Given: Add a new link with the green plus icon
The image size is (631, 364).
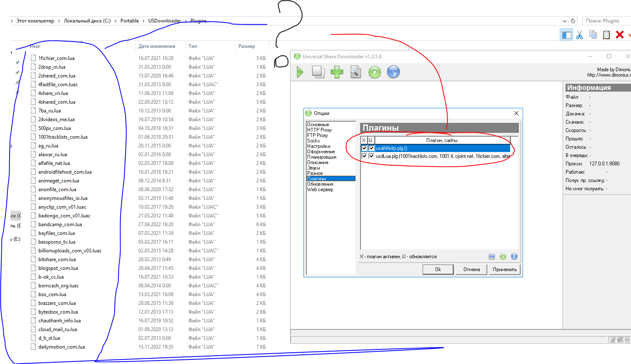Looking at the screenshot, I should coord(337,72).
